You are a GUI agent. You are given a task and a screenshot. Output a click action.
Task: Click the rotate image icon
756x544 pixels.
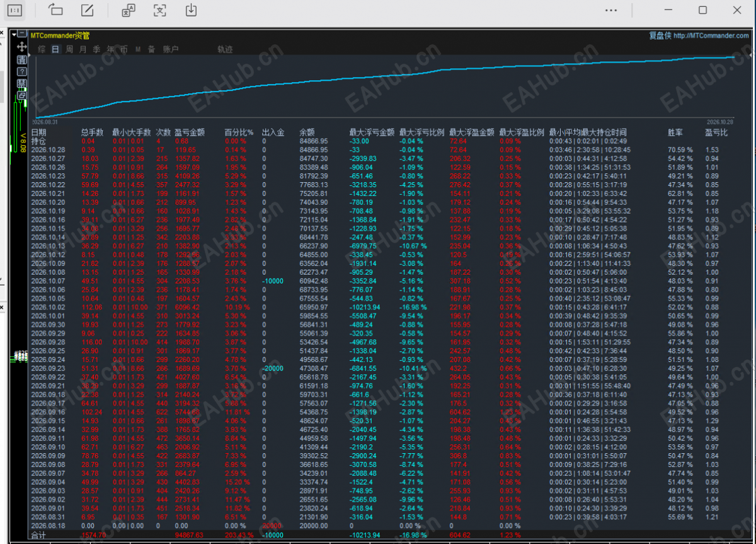pos(55,10)
